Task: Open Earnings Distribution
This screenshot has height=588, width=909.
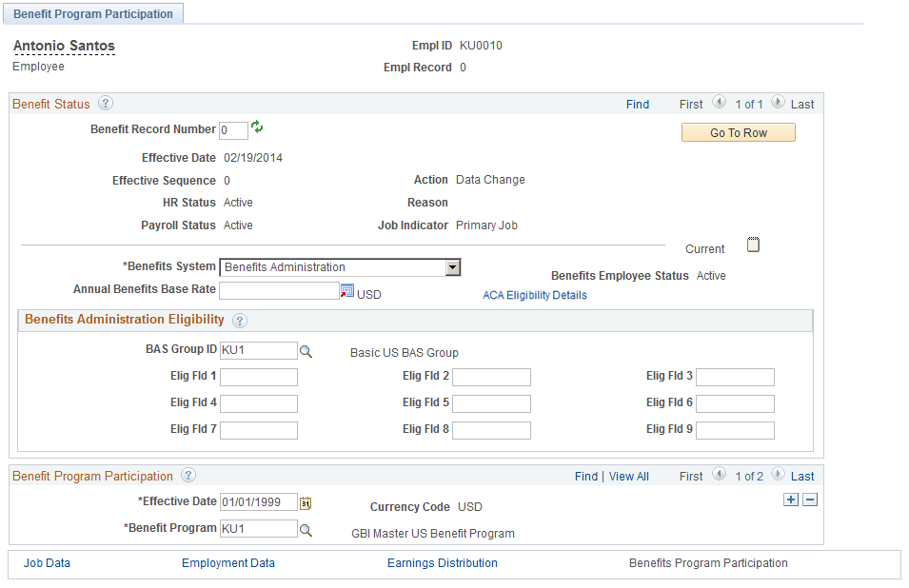Action: [x=441, y=563]
